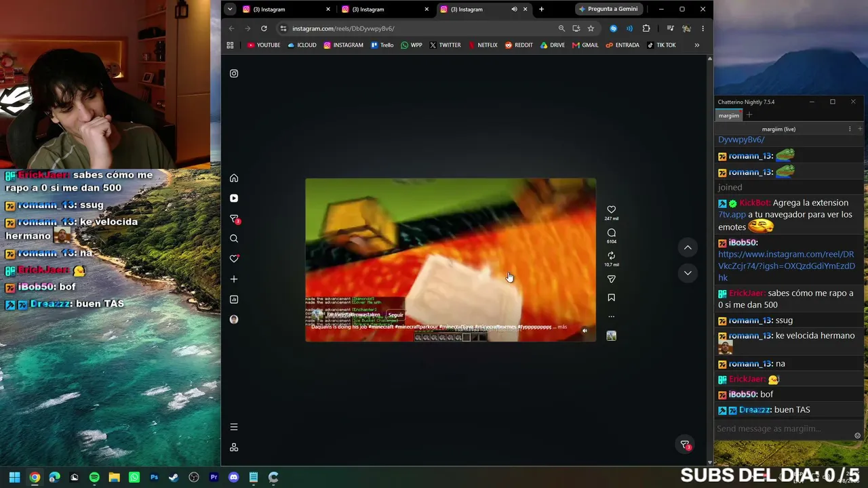
Task: Switch to the first Instagram tab
Action: point(287,9)
